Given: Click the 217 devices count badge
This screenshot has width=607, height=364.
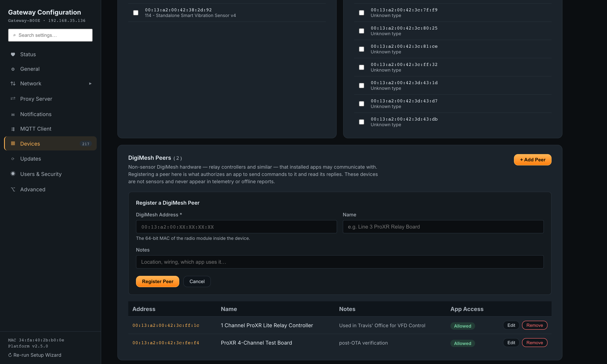Looking at the screenshot, I should click(86, 144).
